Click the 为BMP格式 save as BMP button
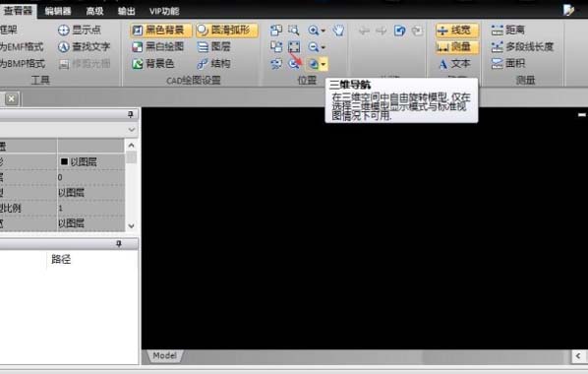588x374 pixels. point(23,63)
